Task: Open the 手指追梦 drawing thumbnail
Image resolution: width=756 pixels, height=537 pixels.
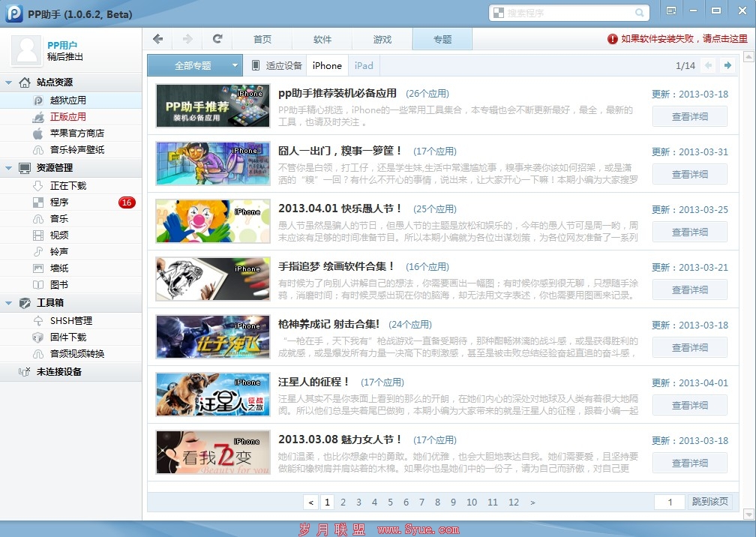Action: click(213, 278)
